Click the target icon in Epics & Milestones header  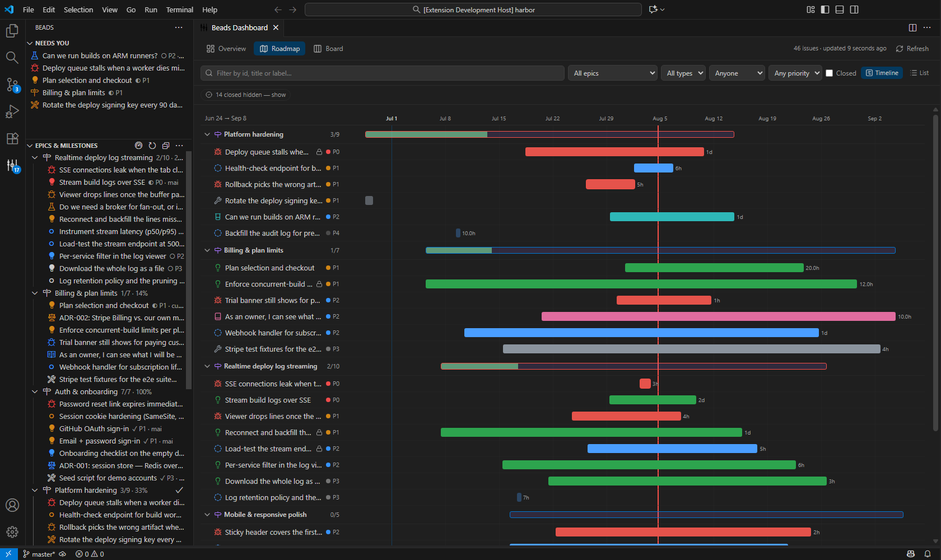point(139,146)
